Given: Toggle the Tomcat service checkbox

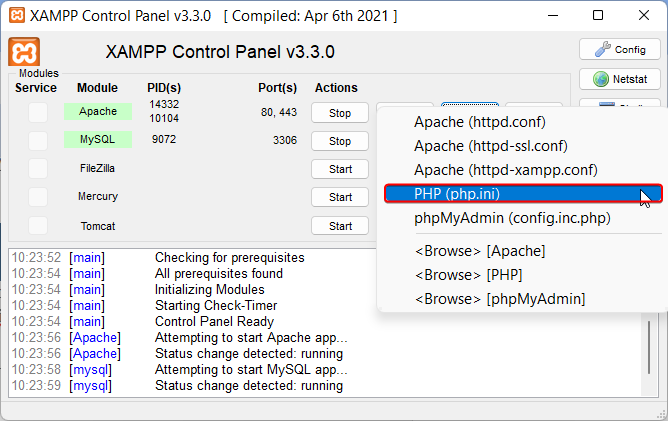Looking at the screenshot, I should coord(37,226).
